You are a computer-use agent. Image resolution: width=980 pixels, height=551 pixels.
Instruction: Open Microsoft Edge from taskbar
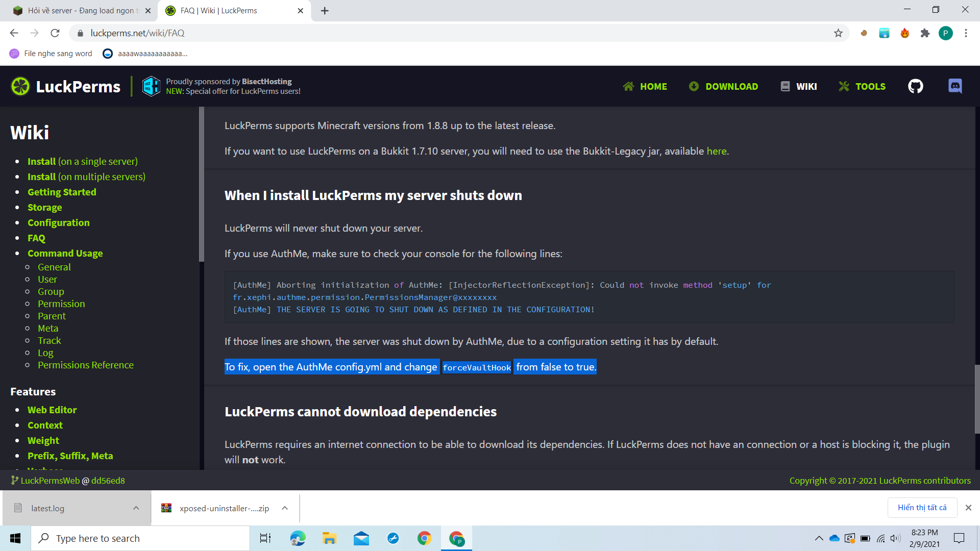click(298, 538)
